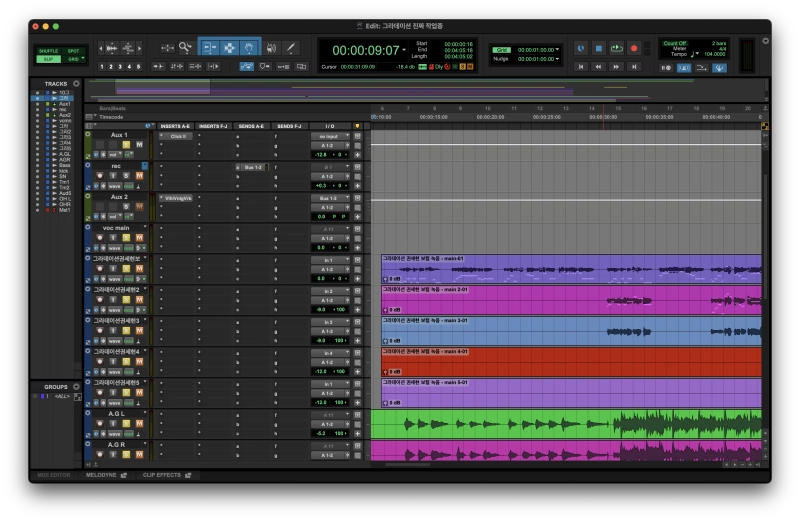Select the Scrubber speaker tool
The height and width of the screenshot is (521, 800).
271,47
